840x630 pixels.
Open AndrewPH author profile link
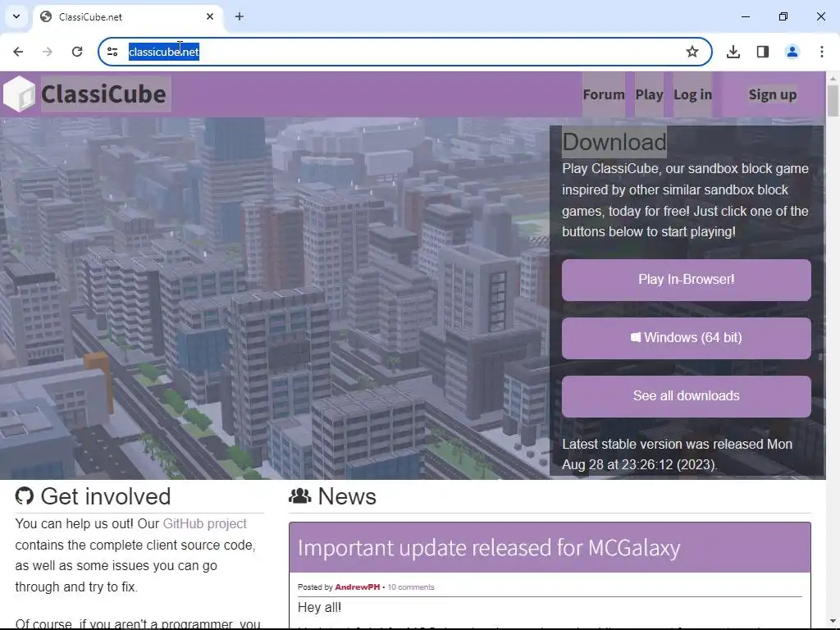click(x=358, y=587)
